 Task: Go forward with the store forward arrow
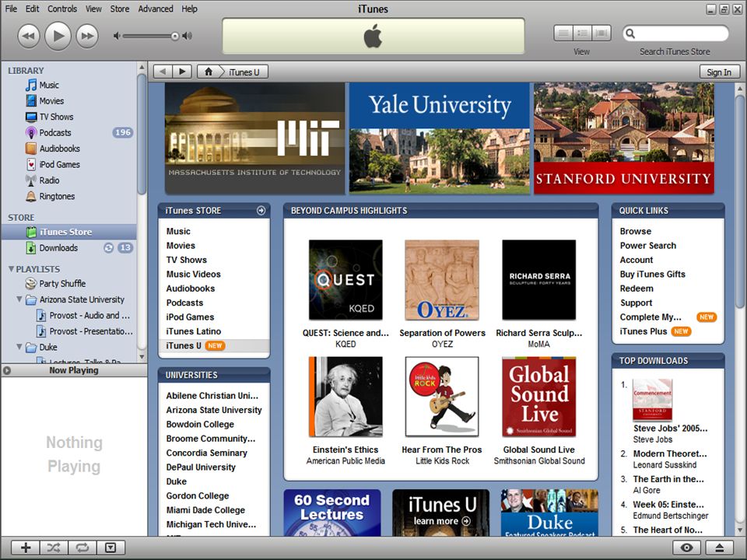pyautogui.click(x=182, y=72)
